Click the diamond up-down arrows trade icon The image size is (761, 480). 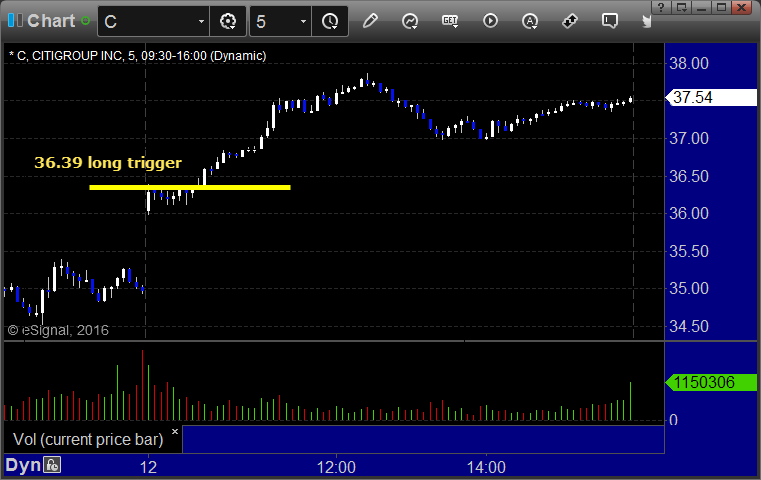click(x=570, y=21)
